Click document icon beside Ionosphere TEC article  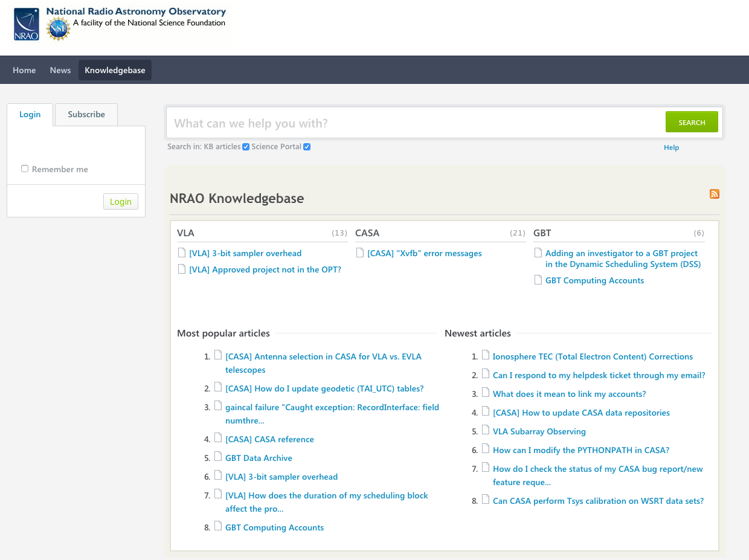coord(486,355)
